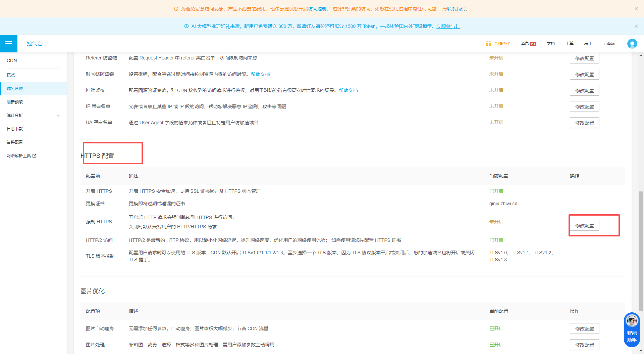Open 日志下载 from the sidebar
Viewport: 644px width, 354px height.
[15, 129]
